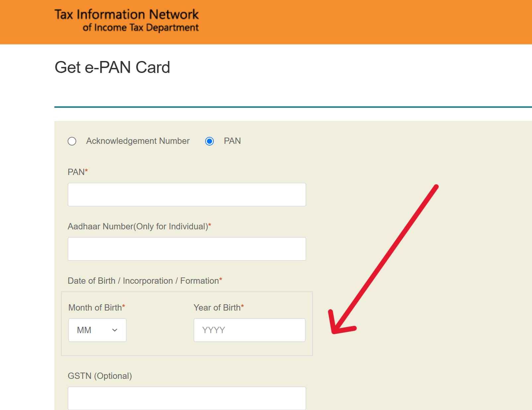Select the Acknowledgement Number radio button
Viewport: 532px width, 410px height.
[72, 141]
